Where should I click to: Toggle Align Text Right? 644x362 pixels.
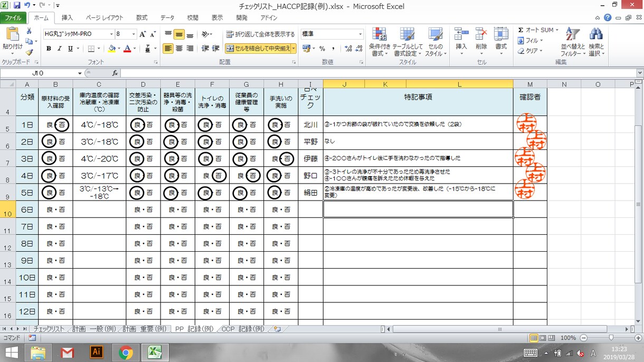(190, 49)
